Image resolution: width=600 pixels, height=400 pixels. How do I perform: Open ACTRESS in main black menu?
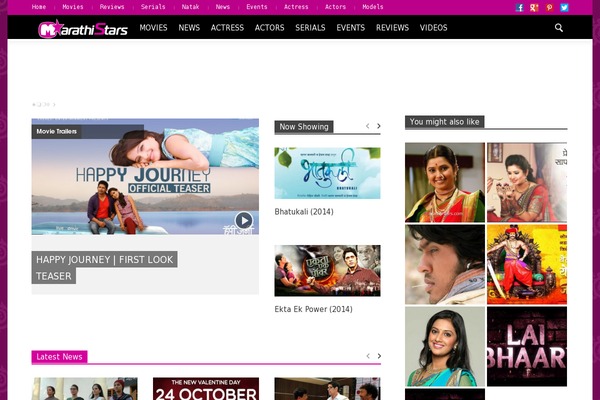[x=227, y=28]
